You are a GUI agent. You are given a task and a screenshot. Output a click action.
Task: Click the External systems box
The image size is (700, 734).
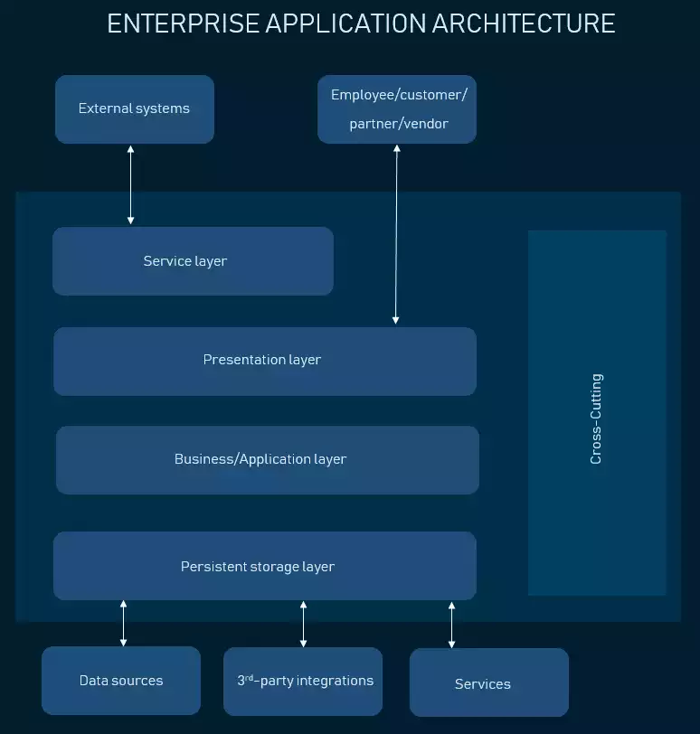134,109
